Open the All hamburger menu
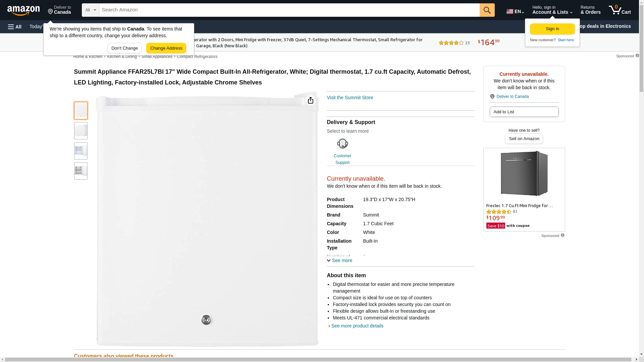 tap(15, 26)
